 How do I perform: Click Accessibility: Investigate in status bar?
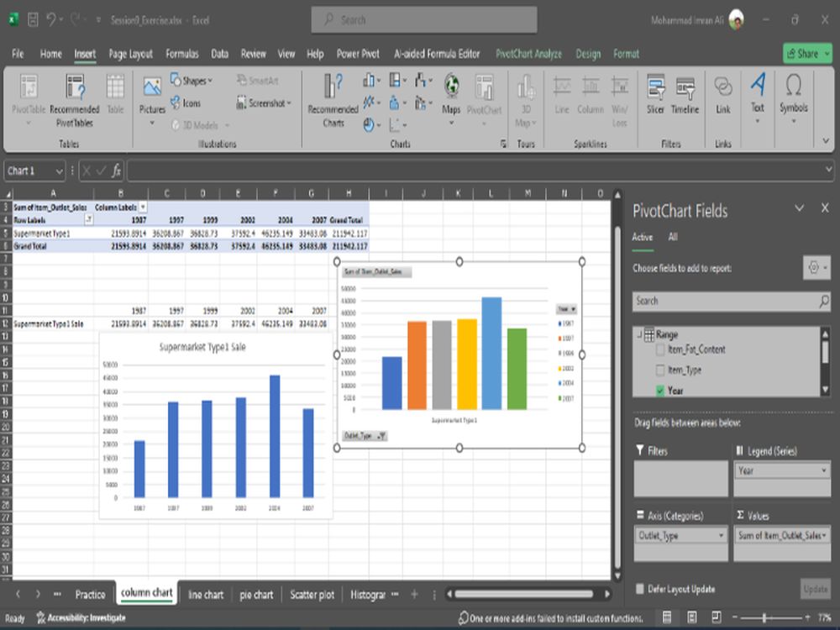[81, 617]
